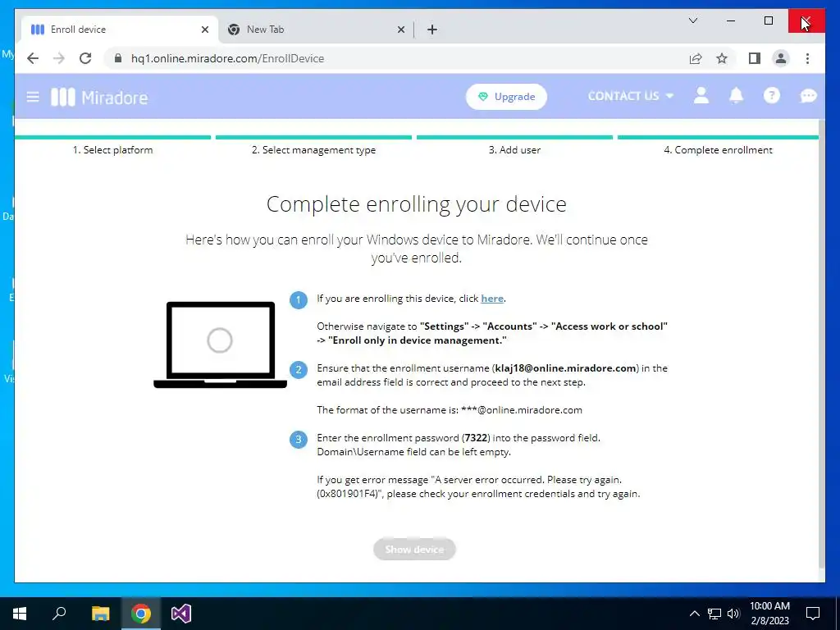
Task: Click the browser forward arrow
Action: 59,58
